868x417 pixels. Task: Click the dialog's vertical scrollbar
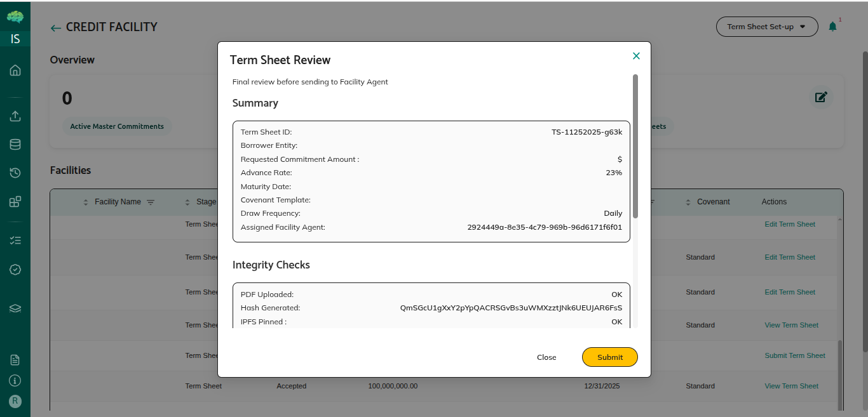(635, 146)
